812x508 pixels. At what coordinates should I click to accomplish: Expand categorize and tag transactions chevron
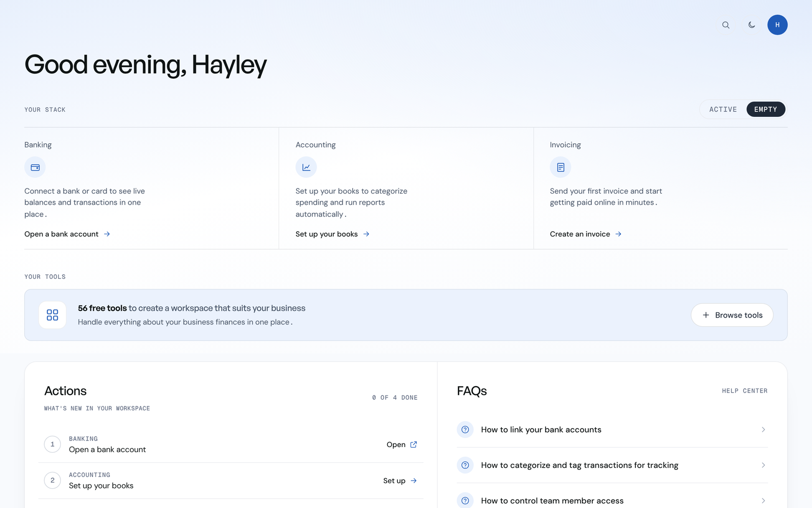coord(763,465)
